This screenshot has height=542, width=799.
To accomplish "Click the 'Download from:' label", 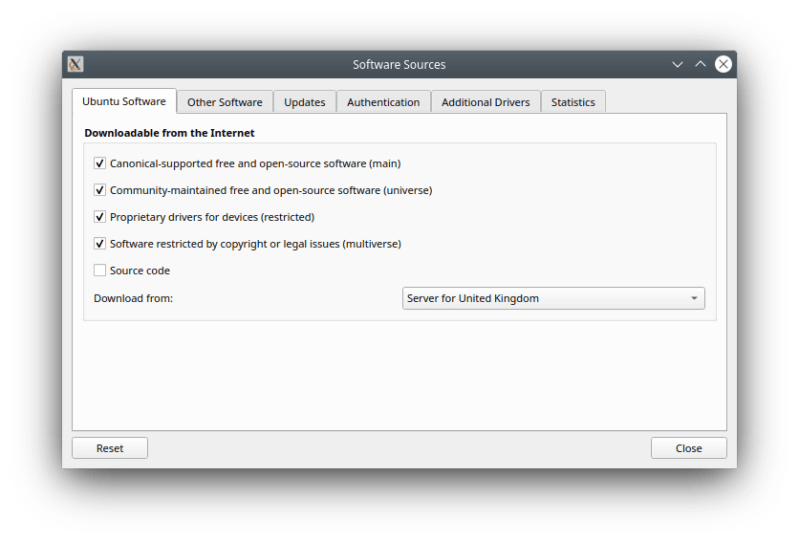I will click(134, 299).
